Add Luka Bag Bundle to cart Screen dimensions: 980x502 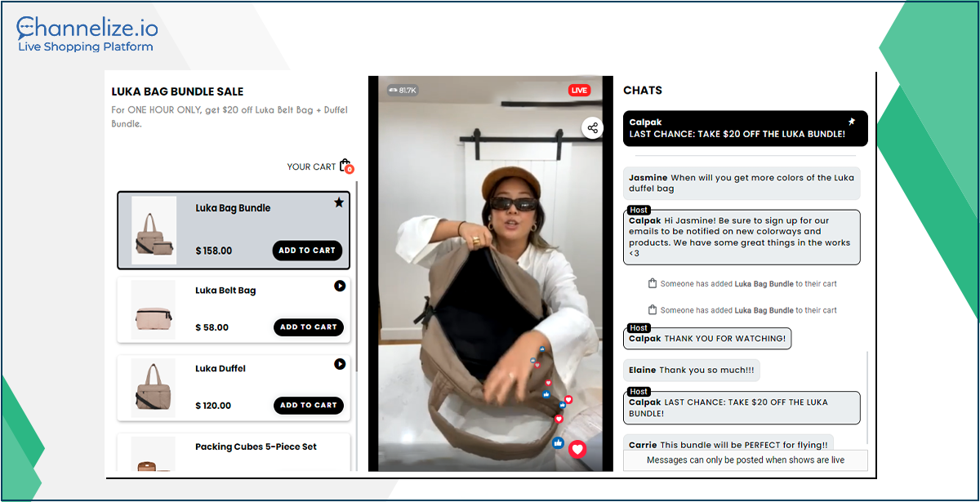pyautogui.click(x=307, y=251)
